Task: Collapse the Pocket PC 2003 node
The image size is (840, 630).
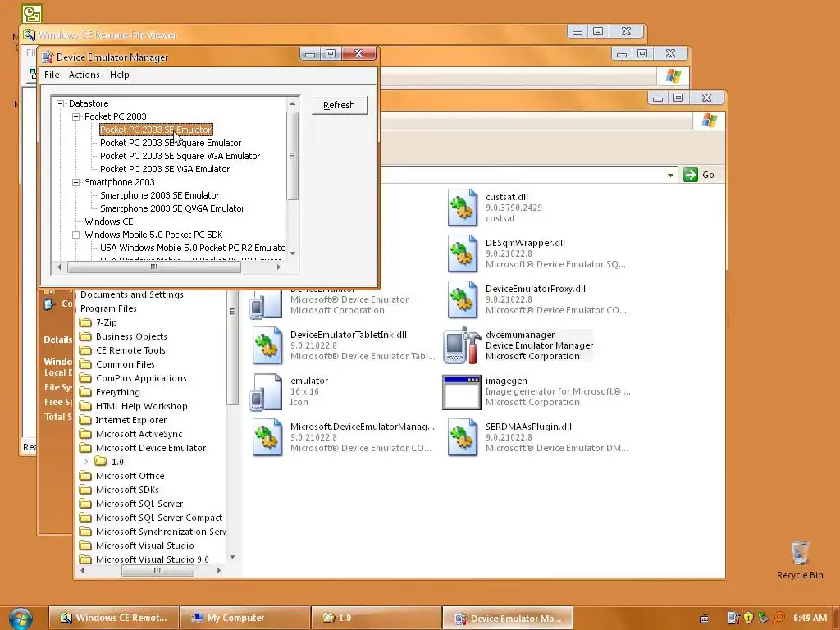Action: coord(76,116)
